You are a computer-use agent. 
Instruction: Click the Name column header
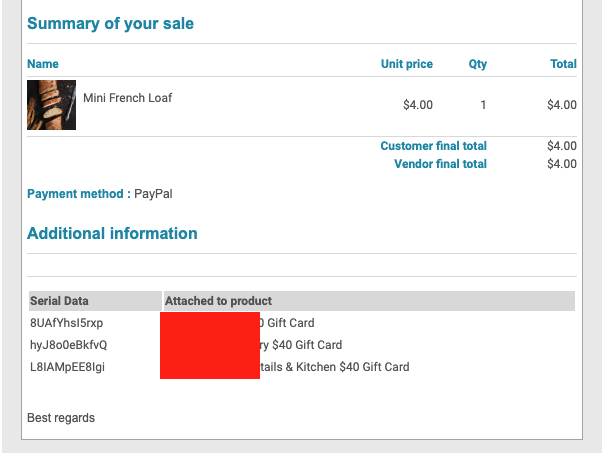[x=43, y=64]
